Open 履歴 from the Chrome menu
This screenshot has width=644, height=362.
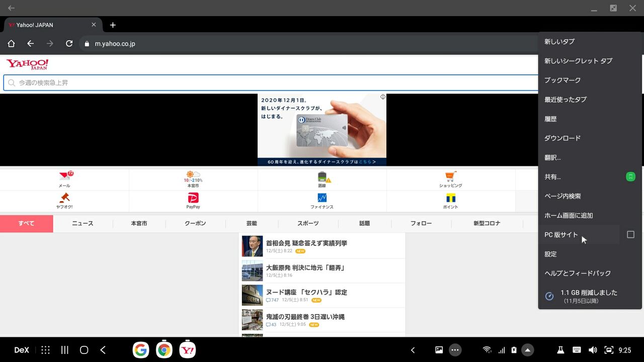(590, 119)
